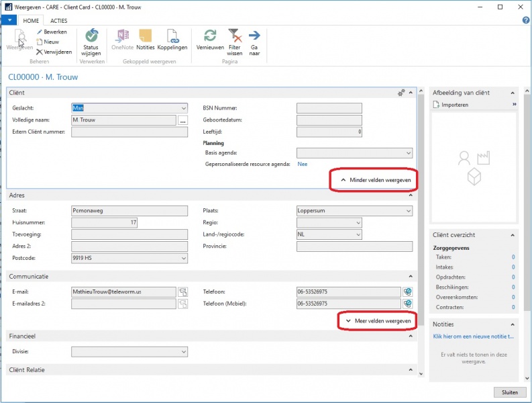Open Status wijzigen action
532x403 pixels.
(x=91, y=42)
